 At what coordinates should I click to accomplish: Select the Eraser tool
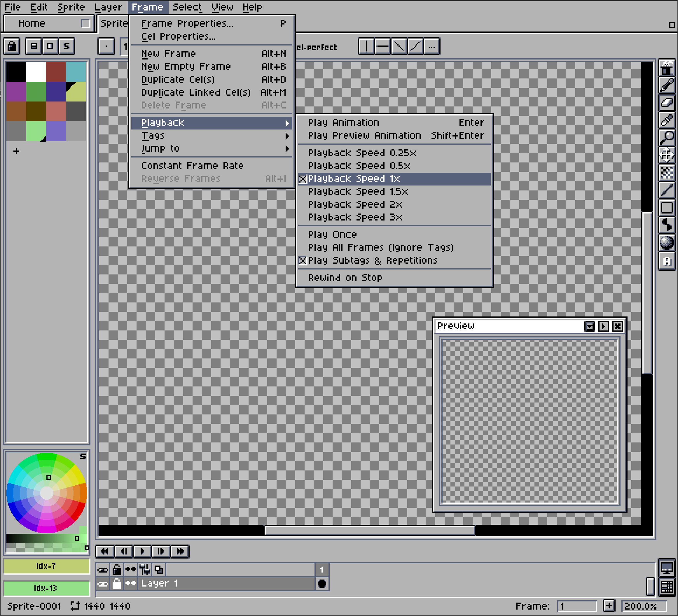point(667,103)
